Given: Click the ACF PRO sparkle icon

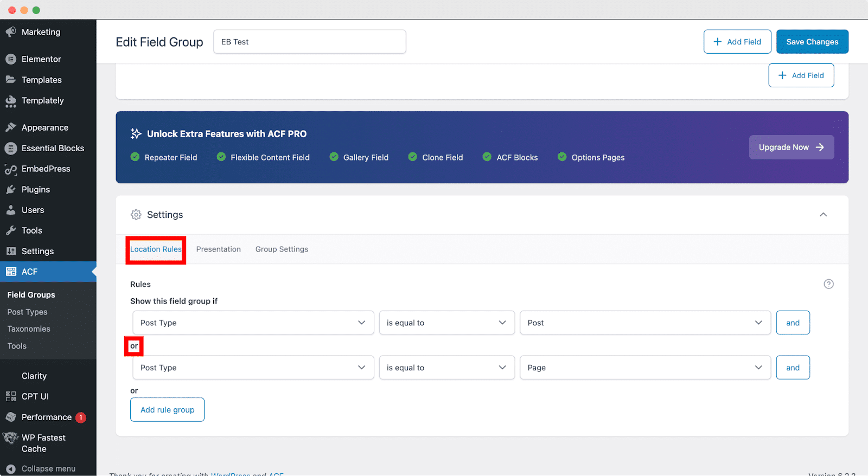Looking at the screenshot, I should click(x=136, y=133).
